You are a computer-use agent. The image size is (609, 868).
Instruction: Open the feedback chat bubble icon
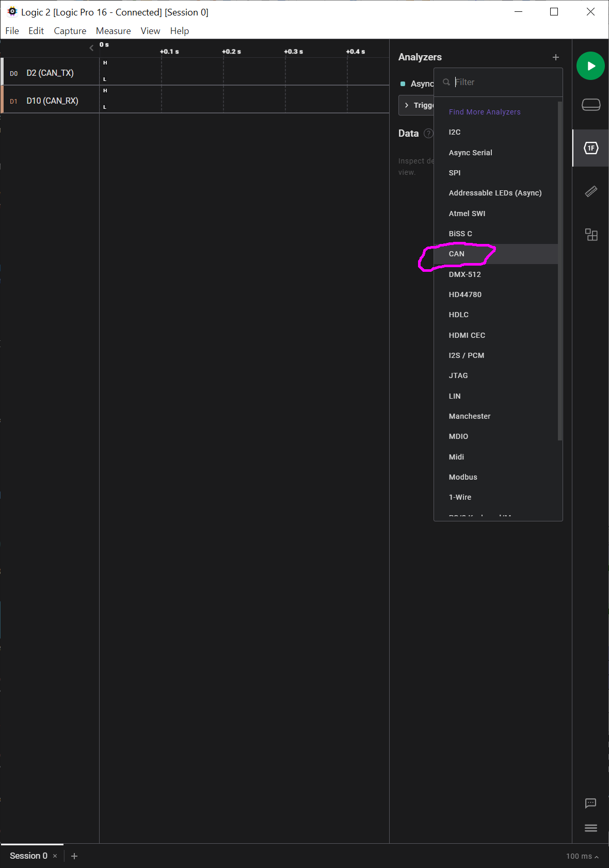pos(591,803)
